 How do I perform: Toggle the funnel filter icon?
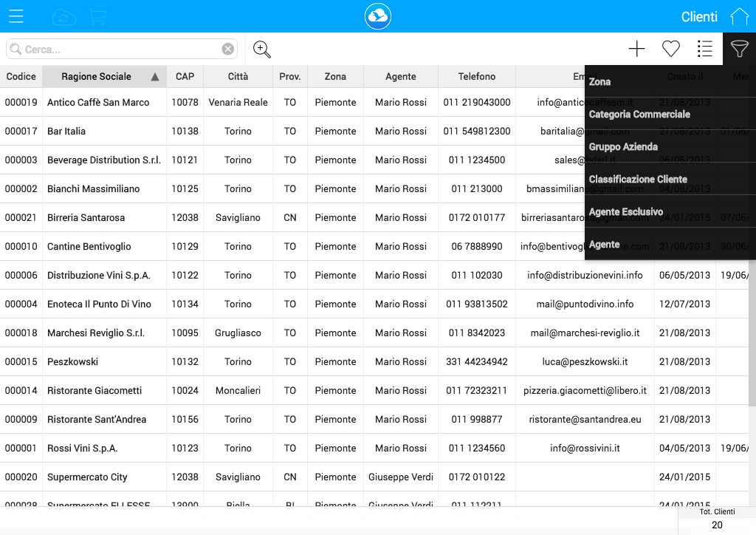pyautogui.click(x=739, y=49)
